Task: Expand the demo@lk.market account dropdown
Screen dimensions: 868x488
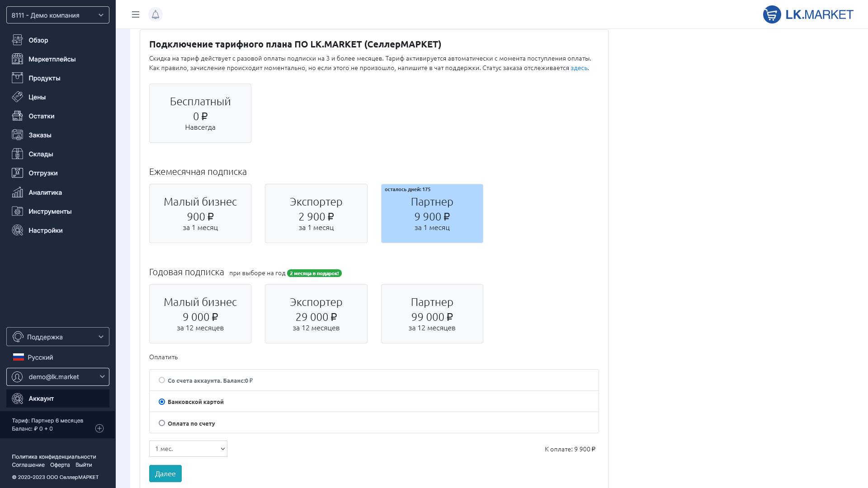Action: coord(58,377)
